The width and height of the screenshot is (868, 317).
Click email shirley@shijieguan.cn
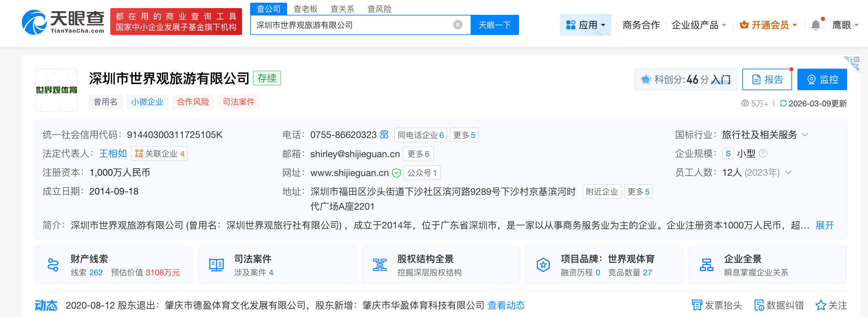355,154
